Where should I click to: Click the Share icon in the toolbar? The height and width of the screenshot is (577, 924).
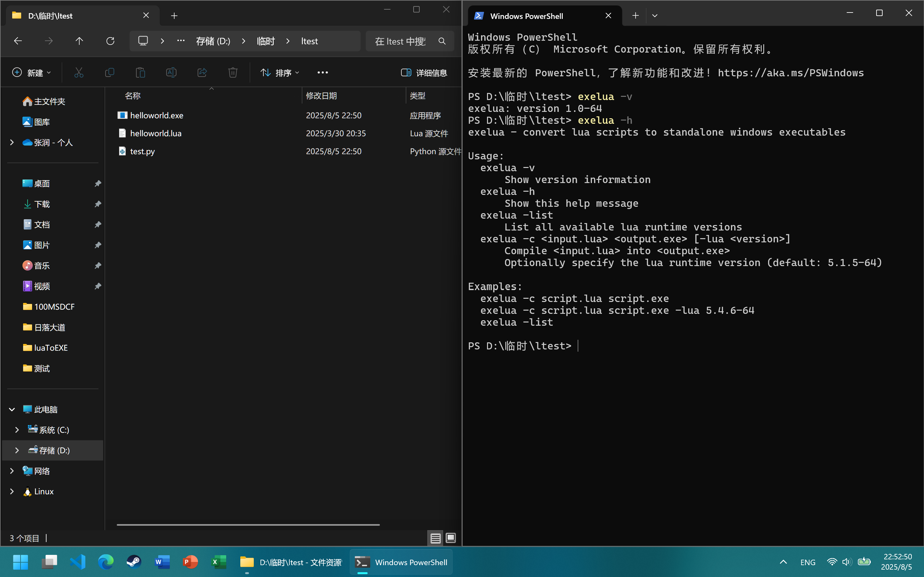coord(202,72)
